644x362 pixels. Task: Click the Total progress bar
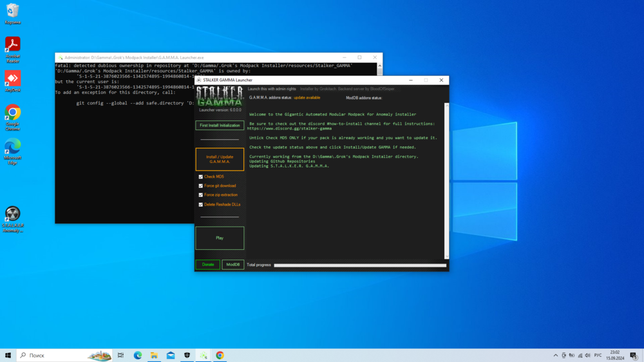[359, 265]
